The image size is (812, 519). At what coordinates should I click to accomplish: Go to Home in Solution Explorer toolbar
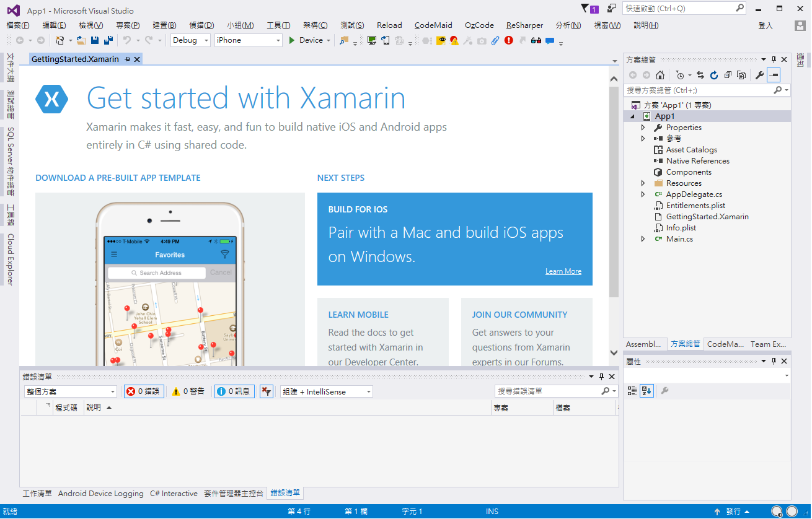pyautogui.click(x=660, y=75)
